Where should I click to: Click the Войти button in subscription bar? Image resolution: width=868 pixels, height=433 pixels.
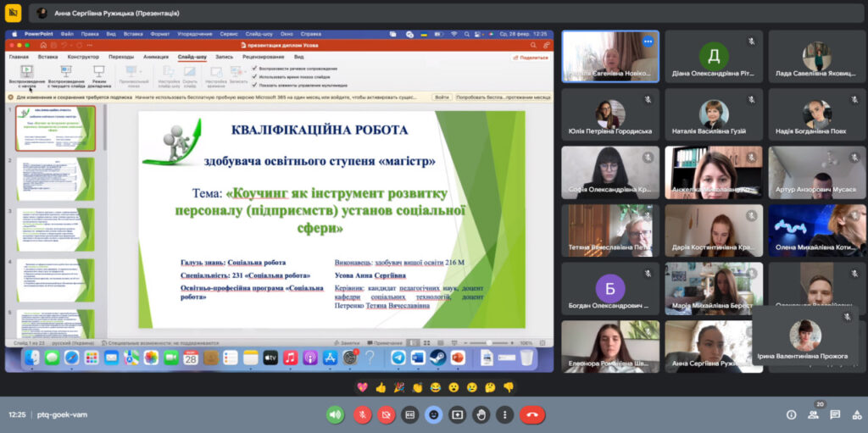tap(441, 97)
